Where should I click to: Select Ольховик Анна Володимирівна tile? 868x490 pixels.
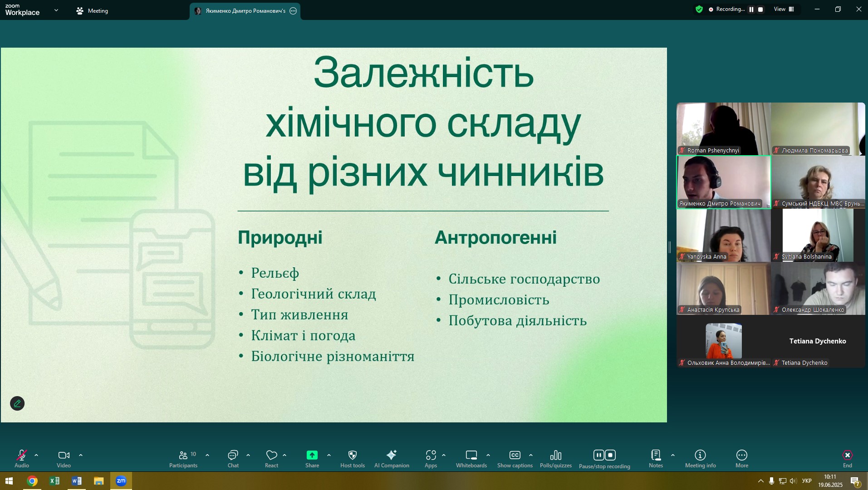(723, 341)
